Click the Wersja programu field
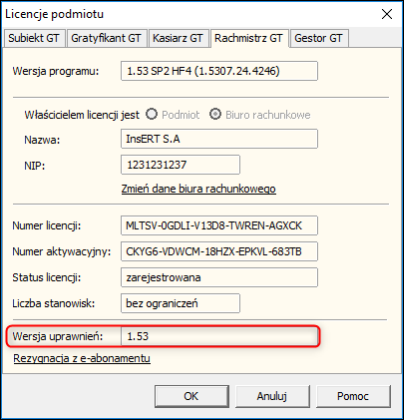This screenshot has height=420, width=404. [219, 71]
